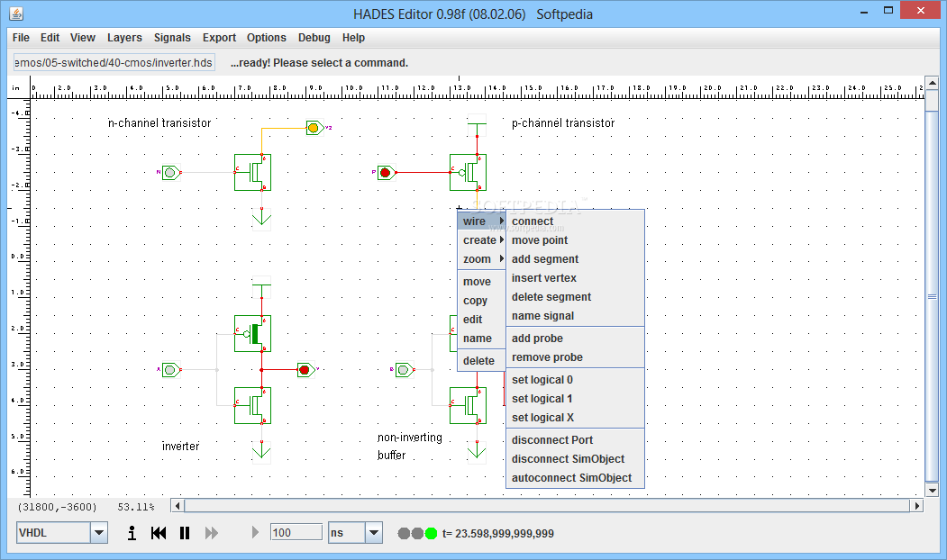Click the ground symbol under non-inverting buffer
This screenshot has height=560, width=947.
click(477, 450)
